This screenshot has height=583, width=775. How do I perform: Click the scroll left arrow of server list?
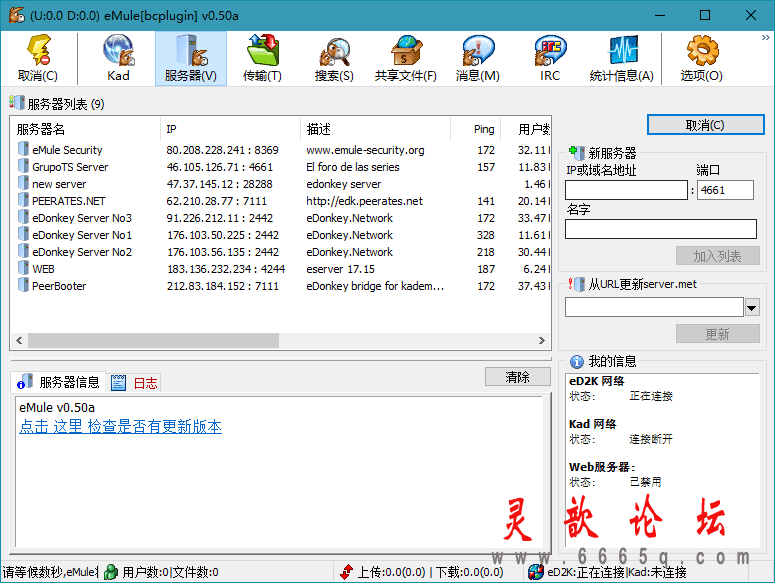(x=19, y=340)
